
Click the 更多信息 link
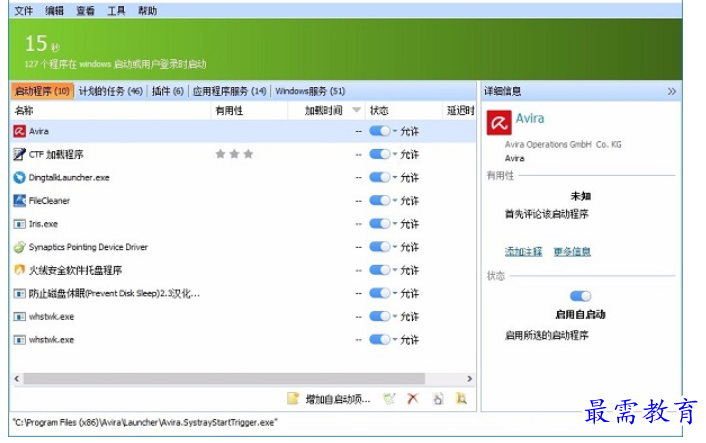click(x=572, y=251)
